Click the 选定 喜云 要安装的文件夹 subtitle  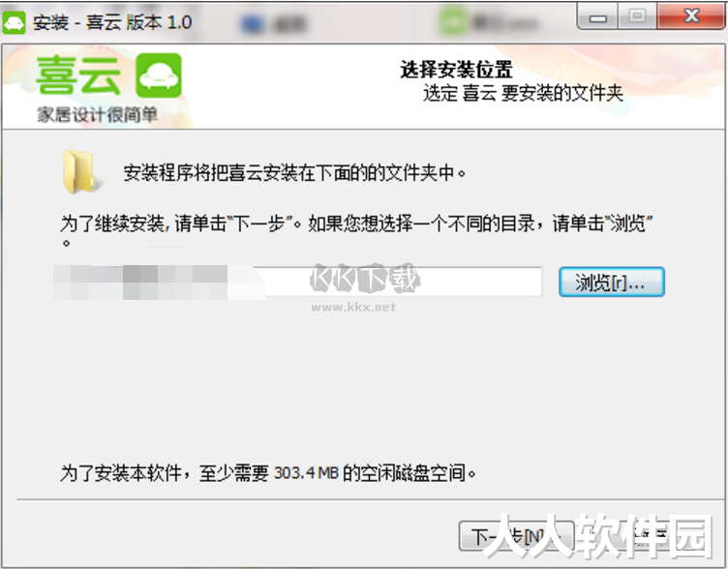click(x=523, y=93)
